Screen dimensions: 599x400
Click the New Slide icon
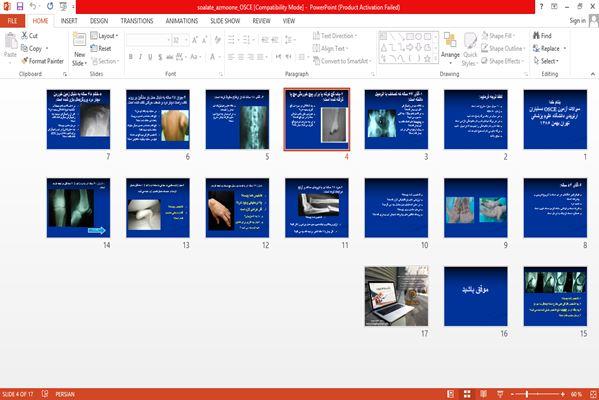[x=79, y=39]
